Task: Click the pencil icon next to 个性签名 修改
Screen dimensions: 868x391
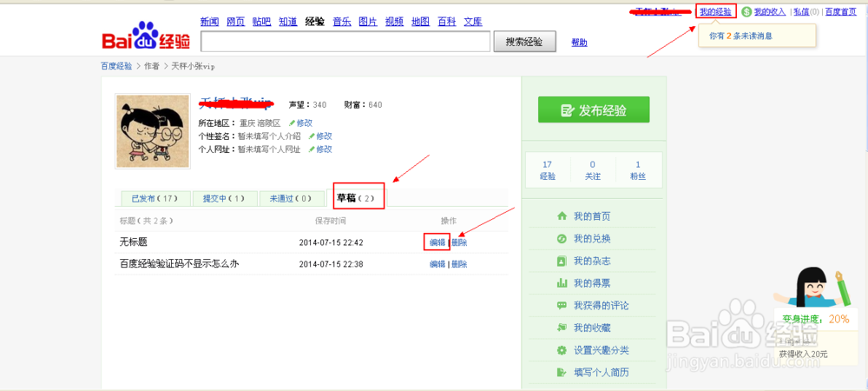Action: click(312, 136)
